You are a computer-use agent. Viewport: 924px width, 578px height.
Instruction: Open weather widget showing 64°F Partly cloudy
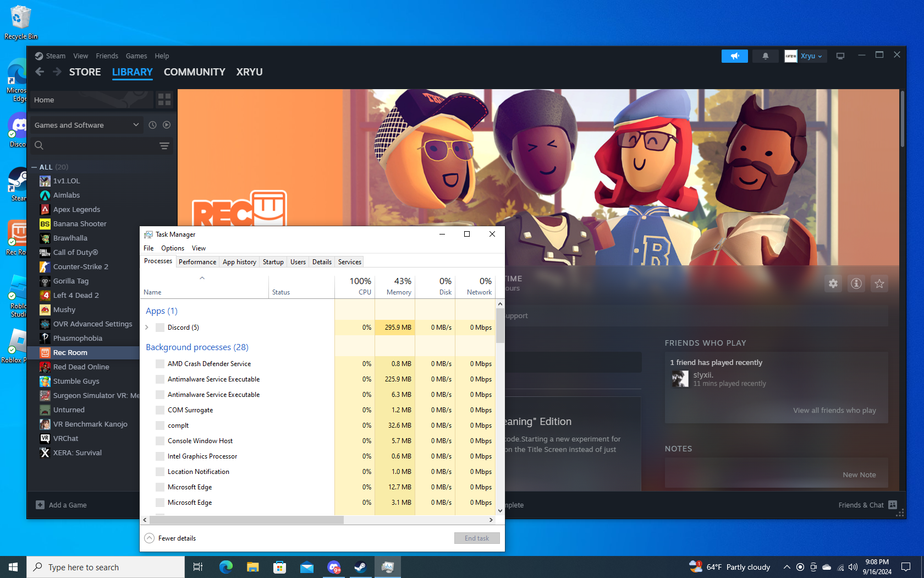click(729, 567)
